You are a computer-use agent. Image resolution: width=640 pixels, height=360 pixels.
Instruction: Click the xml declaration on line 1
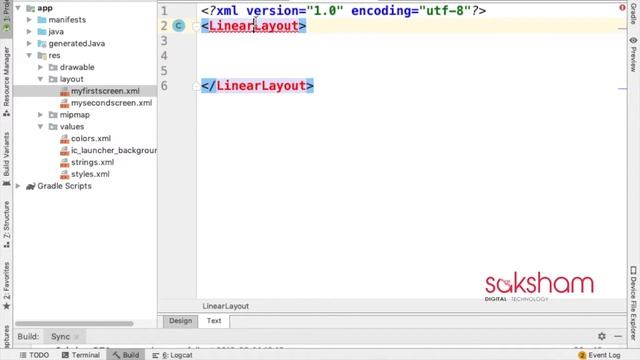(x=343, y=11)
